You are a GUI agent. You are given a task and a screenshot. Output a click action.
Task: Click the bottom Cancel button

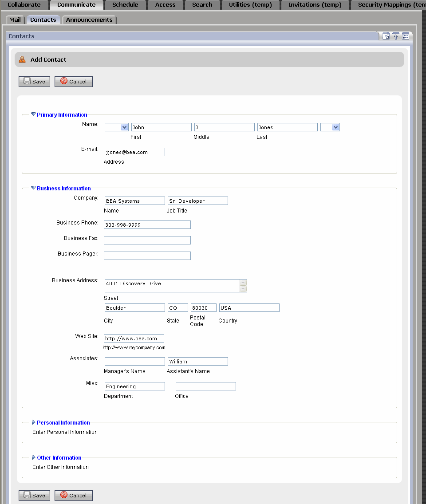tap(73, 495)
